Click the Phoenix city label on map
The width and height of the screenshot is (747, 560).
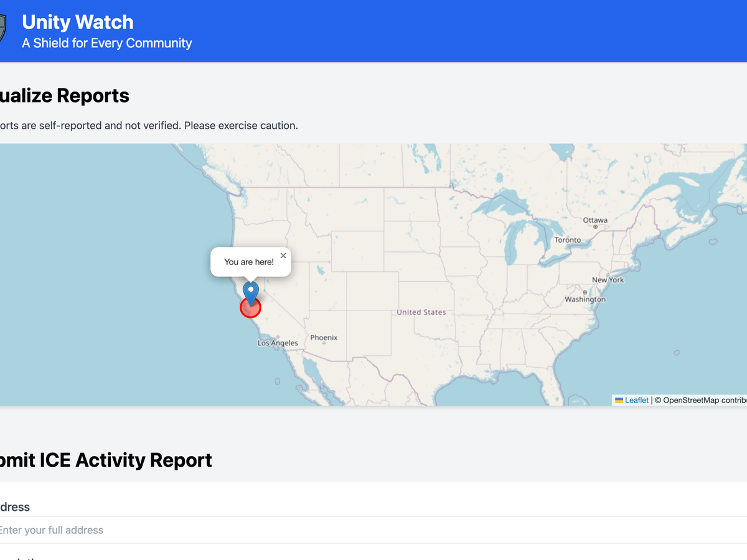coord(324,337)
